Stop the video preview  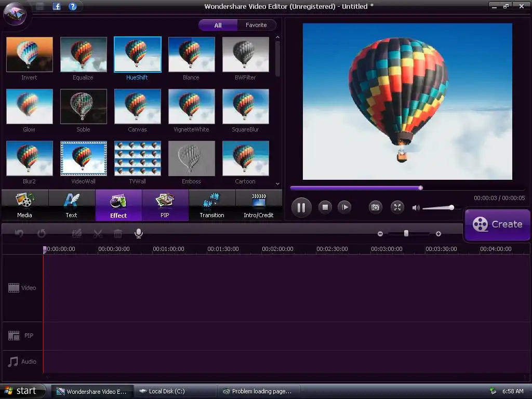[325, 207]
